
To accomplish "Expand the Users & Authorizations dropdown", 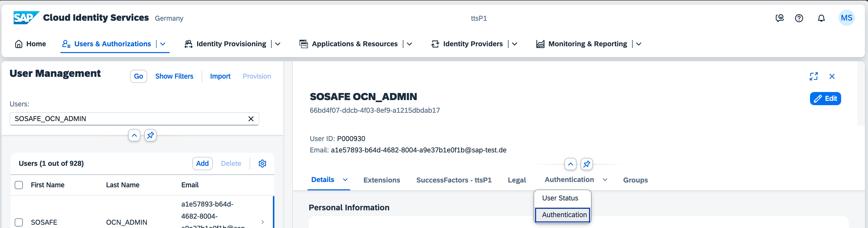I will pos(163,44).
